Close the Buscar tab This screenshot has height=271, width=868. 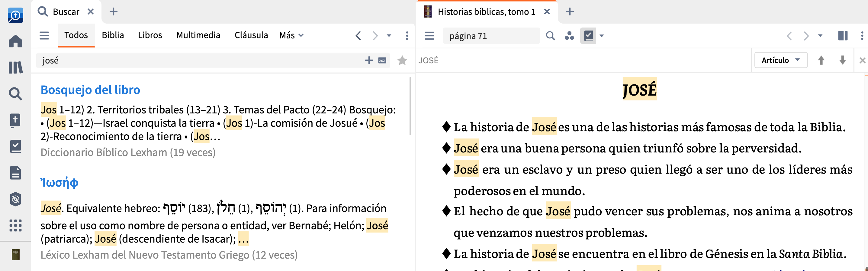(91, 12)
